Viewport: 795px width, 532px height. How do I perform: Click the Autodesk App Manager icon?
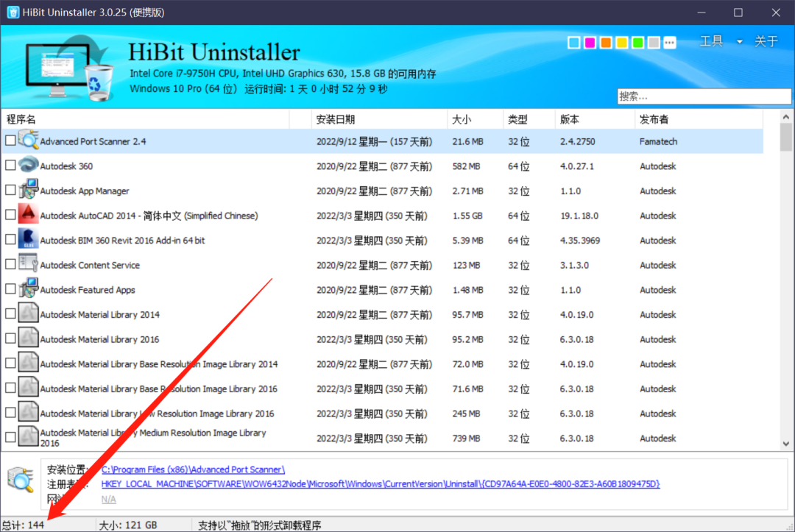pos(29,190)
